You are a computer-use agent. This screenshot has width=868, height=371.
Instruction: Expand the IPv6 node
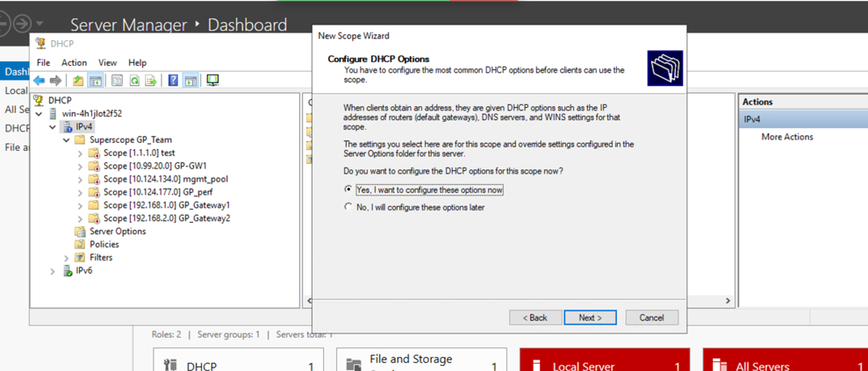(x=53, y=271)
